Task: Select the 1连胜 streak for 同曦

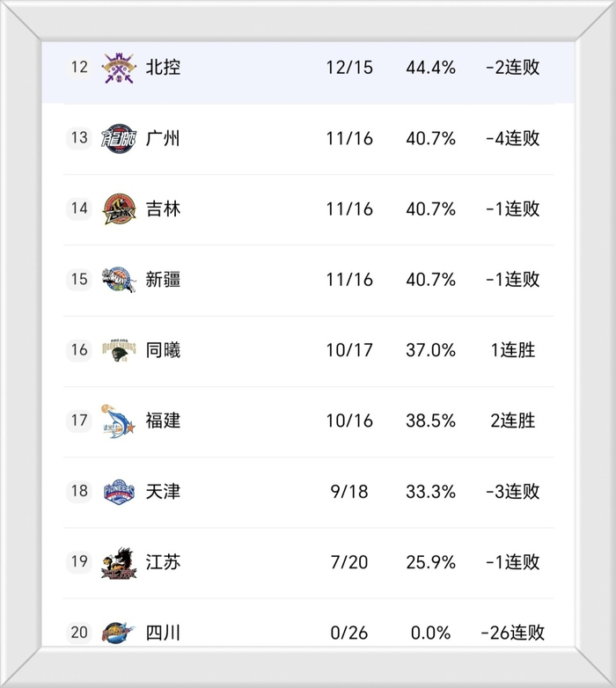Action: pos(512,350)
